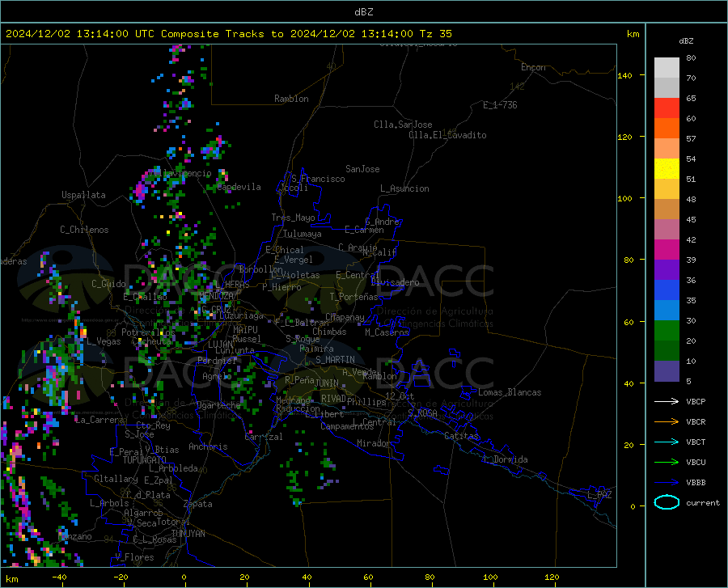Image resolution: width=728 pixels, height=588 pixels.
Task: Click the C_Chilenos place label
Action: click(x=84, y=230)
